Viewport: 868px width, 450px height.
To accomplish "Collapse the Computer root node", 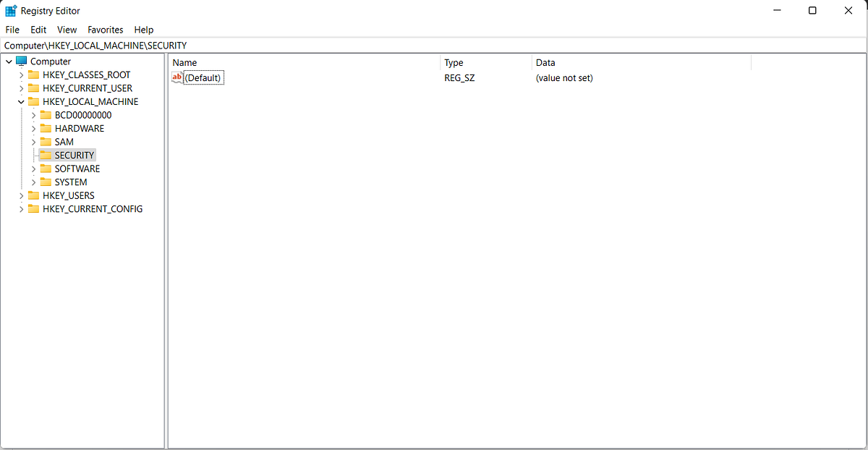I will (x=9, y=61).
